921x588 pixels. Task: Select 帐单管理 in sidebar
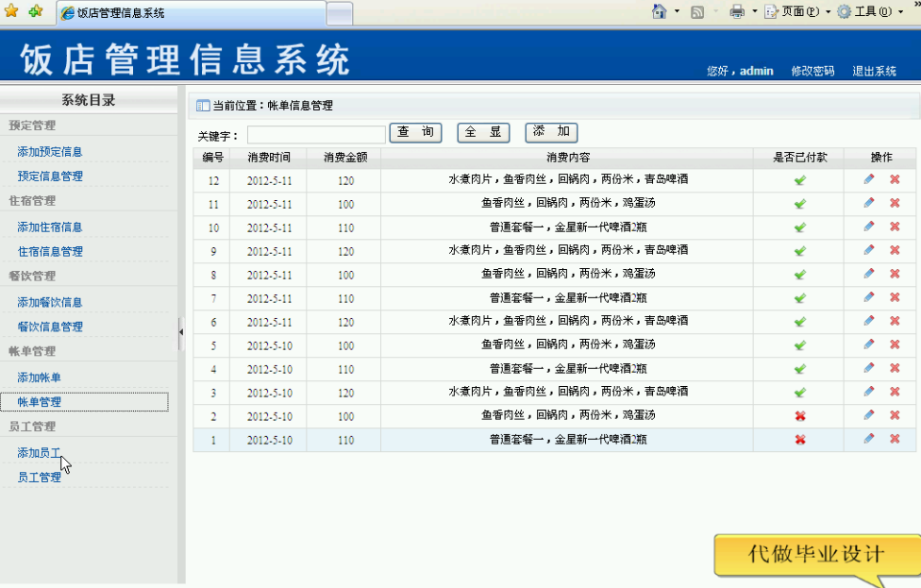pos(39,402)
